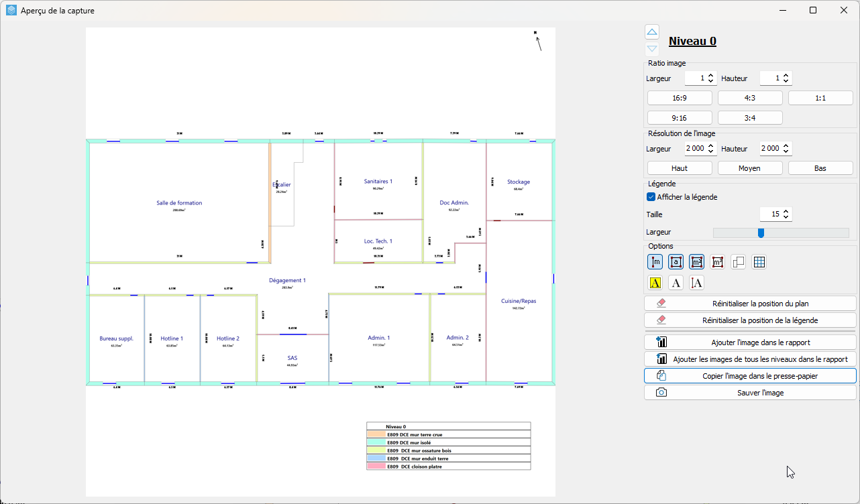Increase ratio Largeur value with spinner
This screenshot has width=860, height=504.
point(711,75)
